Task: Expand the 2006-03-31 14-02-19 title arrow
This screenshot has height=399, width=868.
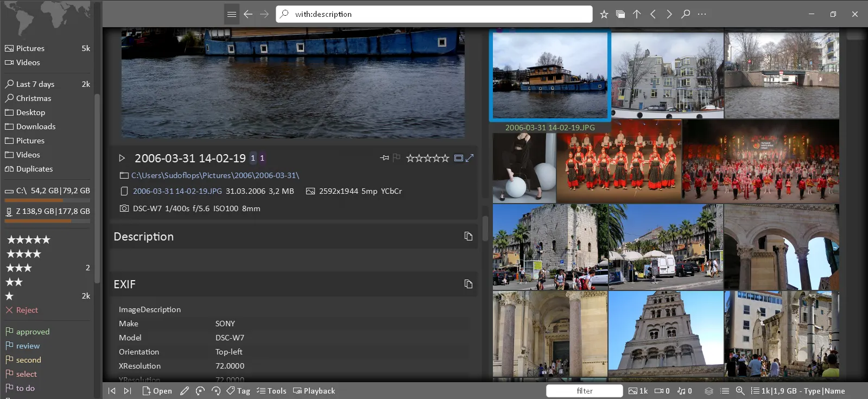Action: click(122, 158)
